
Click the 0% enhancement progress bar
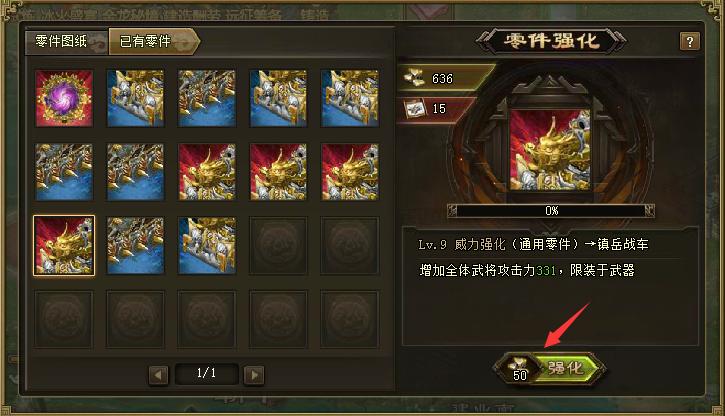551,211
